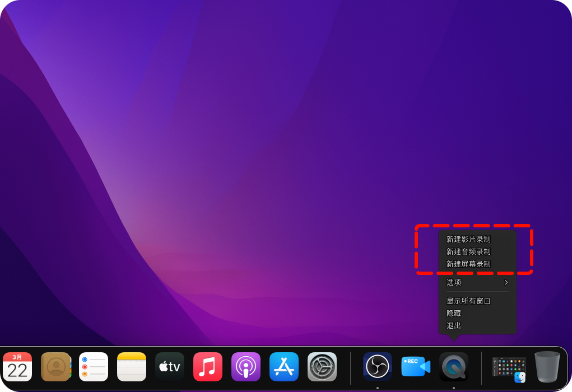Click 隐藏 to hide QuickTime Player
Viewport: 572px width, 392px height.
coord(454,313)
